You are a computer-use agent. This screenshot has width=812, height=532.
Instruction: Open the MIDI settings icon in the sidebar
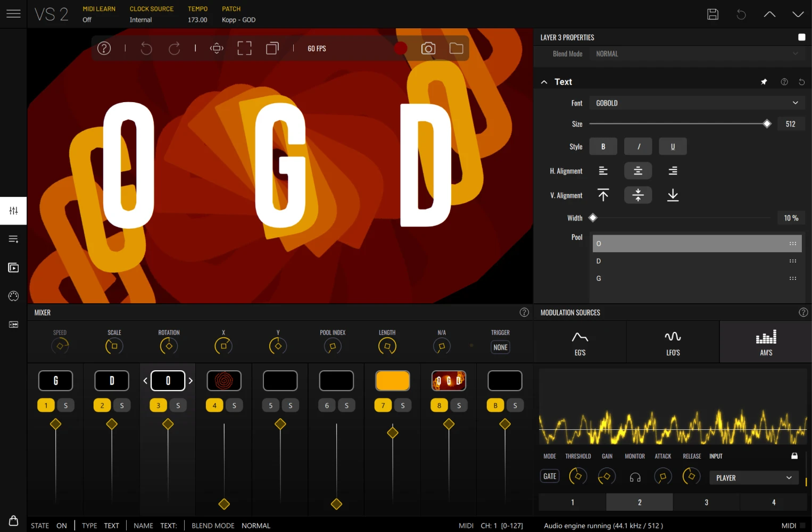tap(13, 296)
